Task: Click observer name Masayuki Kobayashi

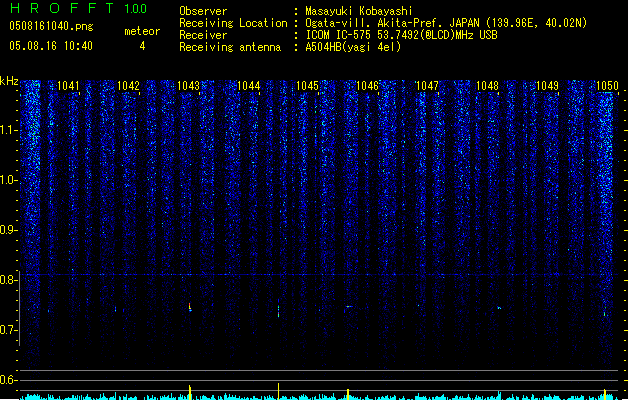Action: click(x=359, y=11)
